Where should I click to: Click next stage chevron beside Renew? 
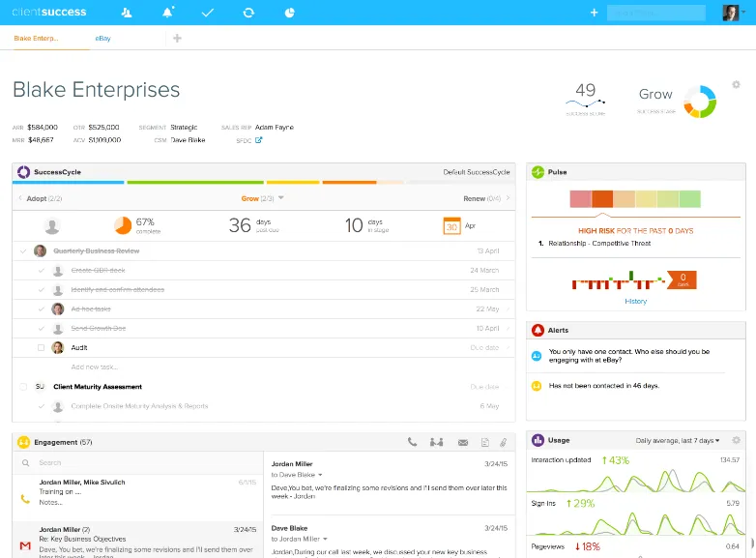pyautogui.click(x=508, y=197)
